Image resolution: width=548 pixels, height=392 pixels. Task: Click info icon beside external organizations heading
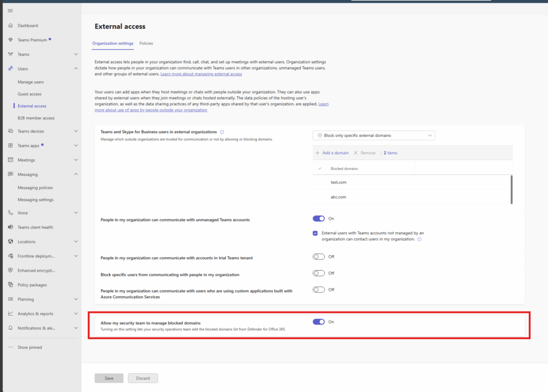click(x=222, y=132)
